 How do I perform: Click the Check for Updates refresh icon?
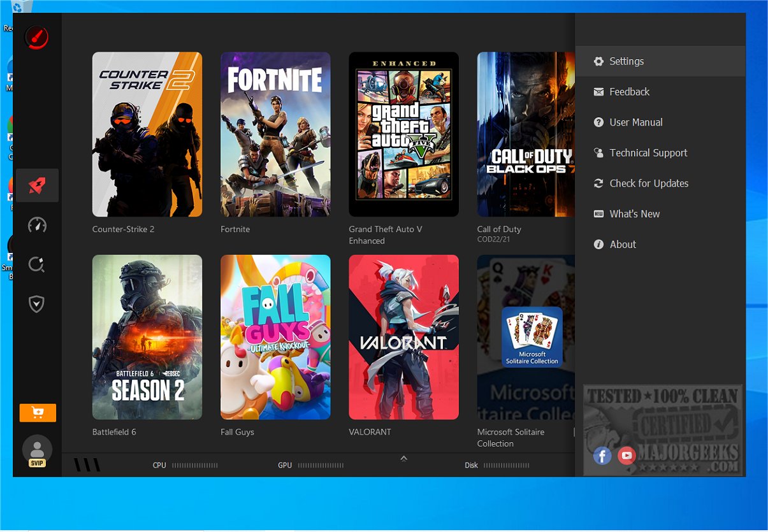pyautogui.click(x=598, y=183)
